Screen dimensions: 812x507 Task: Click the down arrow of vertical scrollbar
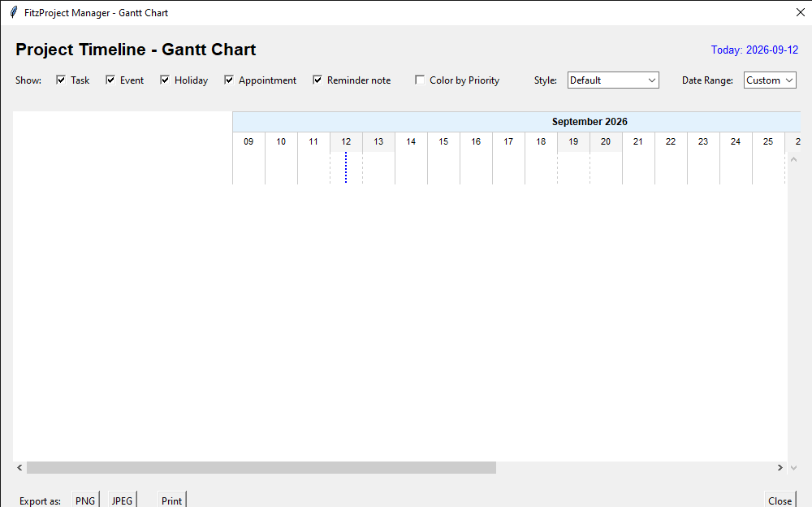pos(793,468)
